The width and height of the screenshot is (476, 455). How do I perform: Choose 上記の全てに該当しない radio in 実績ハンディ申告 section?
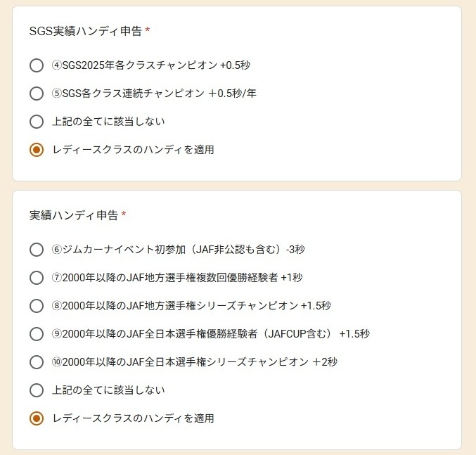[x=37, y=390]
